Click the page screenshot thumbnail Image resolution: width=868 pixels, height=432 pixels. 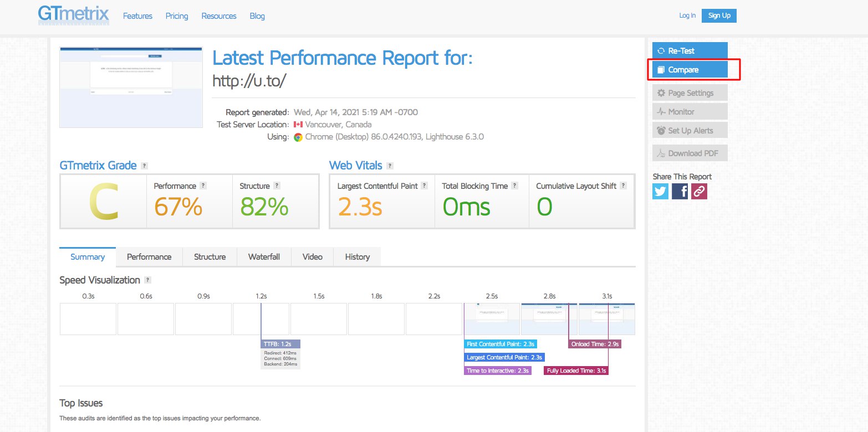click(131, 87)
